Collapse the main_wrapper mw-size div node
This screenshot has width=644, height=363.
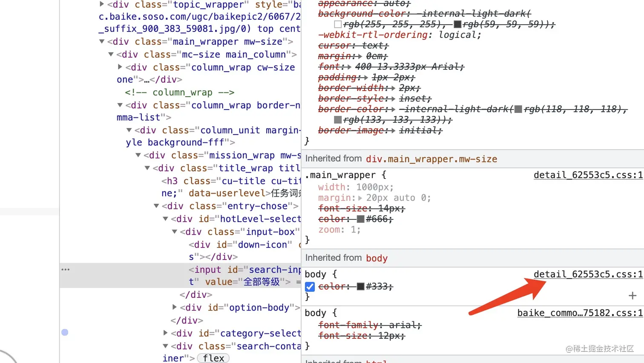(102, 41)
